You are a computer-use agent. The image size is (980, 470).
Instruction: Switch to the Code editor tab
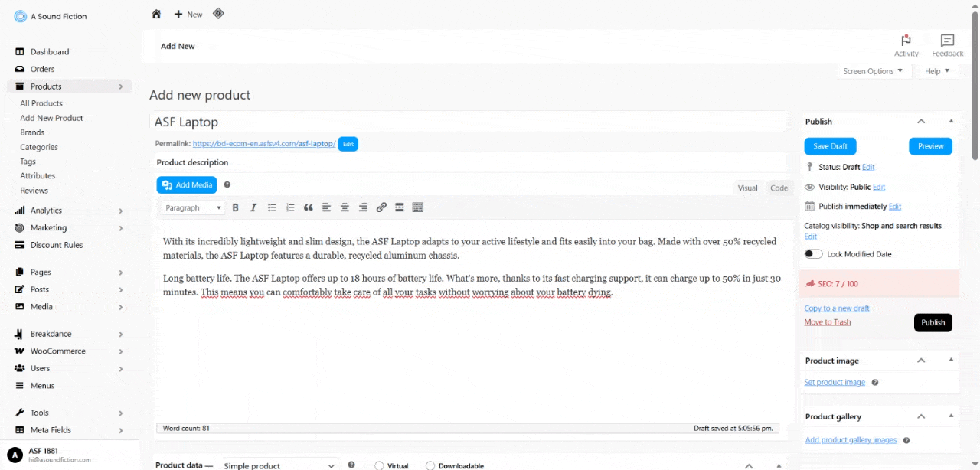pyautogui.click(x=779, y=188)
